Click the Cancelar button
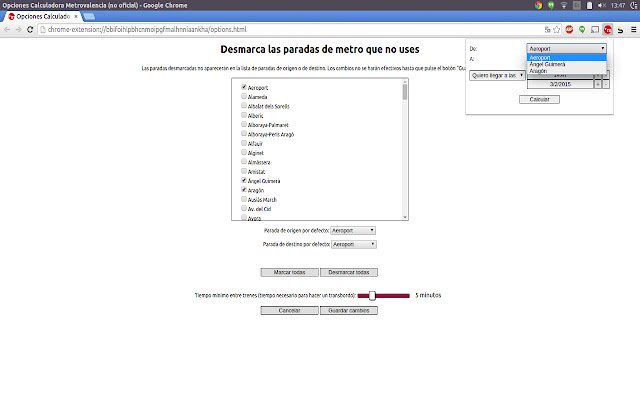Viewport: 640px width, 400px height. click(289, 311)
